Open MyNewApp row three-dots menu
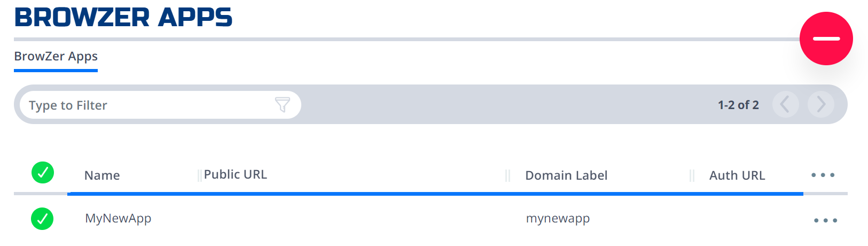868x246 pixels. [x=825, y=220]
